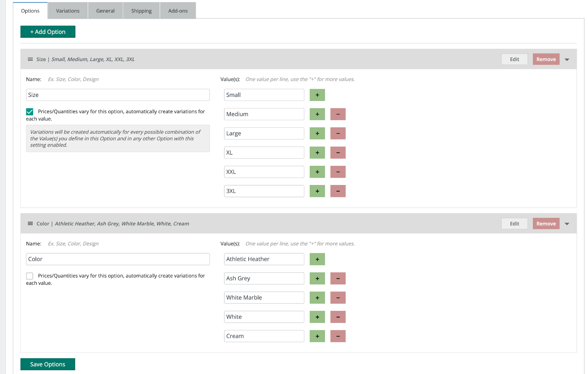Remove Ash Grey with the minus icon
The width and height of the screenshot is (588, 374).
coord(338,279)
